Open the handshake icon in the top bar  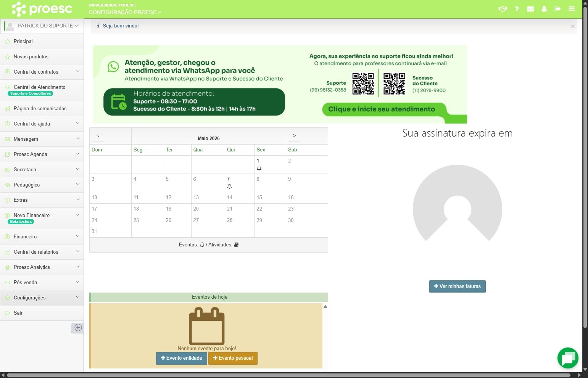click(x=503, y=9)
